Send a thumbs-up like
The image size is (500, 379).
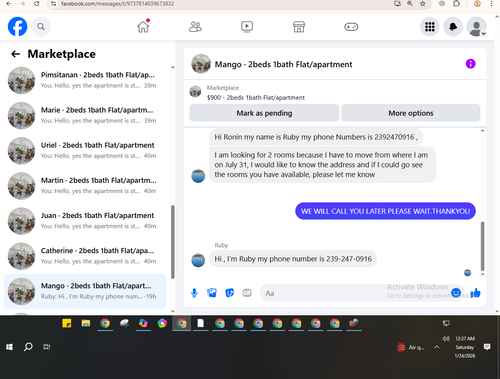(475, 293)
